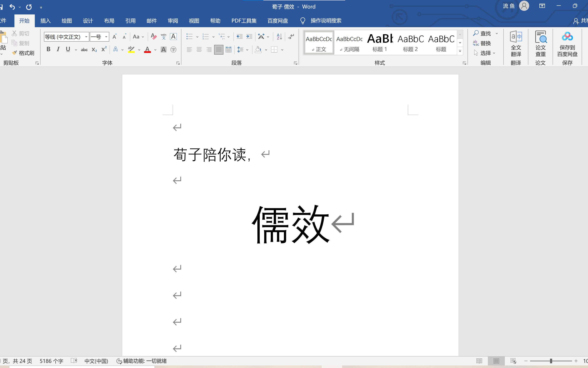Viewport: 588px width, 368px height.
Task: Toggle Bold formatting
Action: click(x=48, y=50)
